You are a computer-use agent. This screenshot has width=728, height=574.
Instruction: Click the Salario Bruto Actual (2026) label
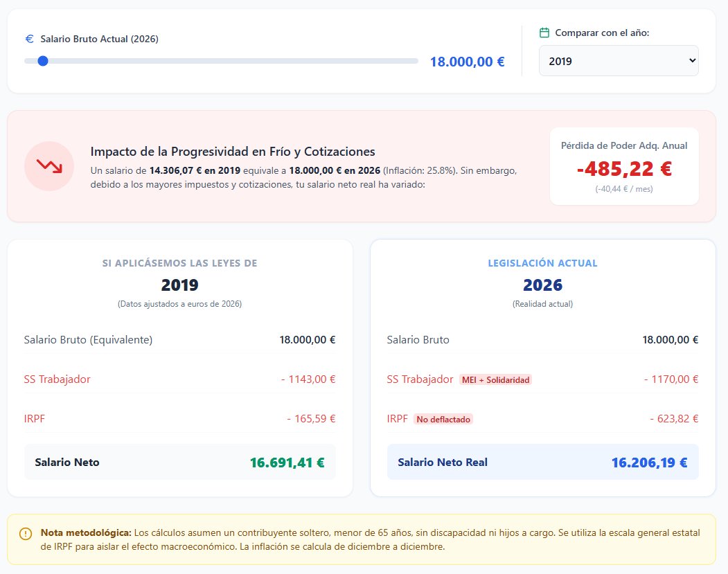(x=99, y=39)
